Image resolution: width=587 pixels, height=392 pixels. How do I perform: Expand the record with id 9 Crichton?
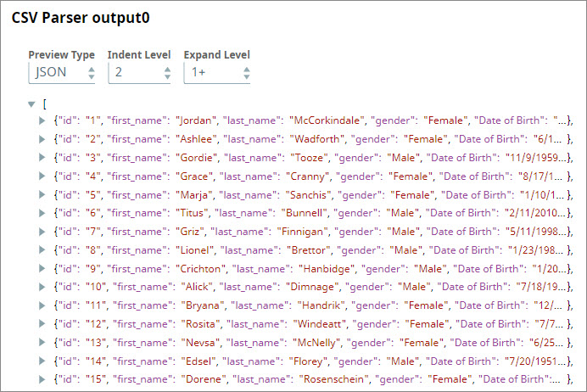click(42, 268)
